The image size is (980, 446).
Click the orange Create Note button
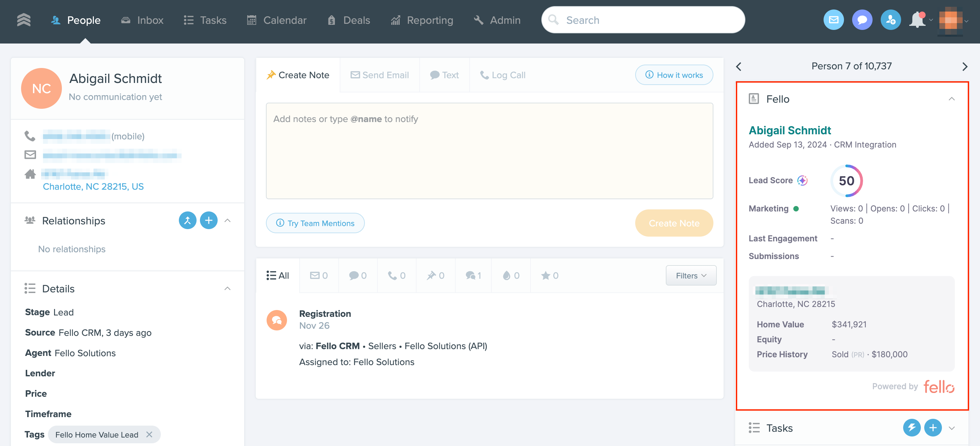(x=674, y=223)
